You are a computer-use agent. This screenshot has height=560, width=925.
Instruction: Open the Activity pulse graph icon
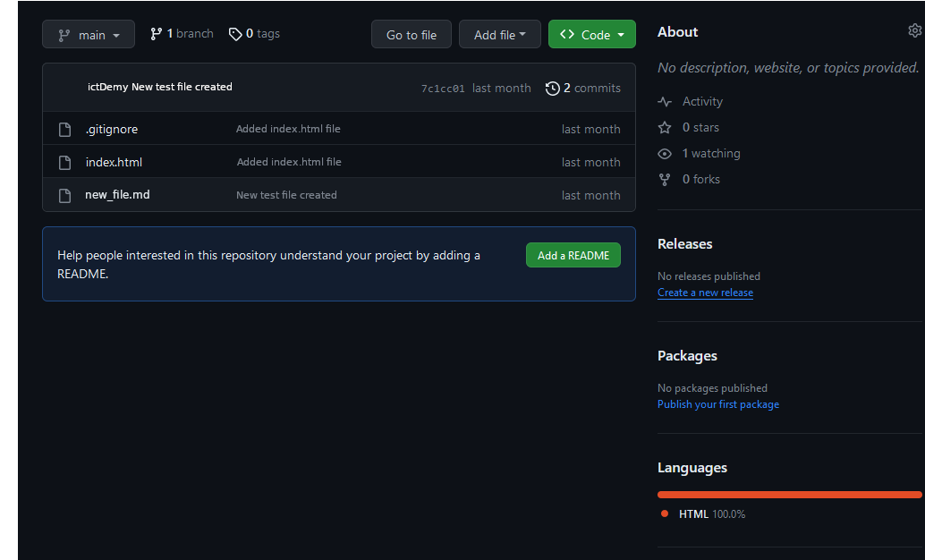(x=664, y=101)
